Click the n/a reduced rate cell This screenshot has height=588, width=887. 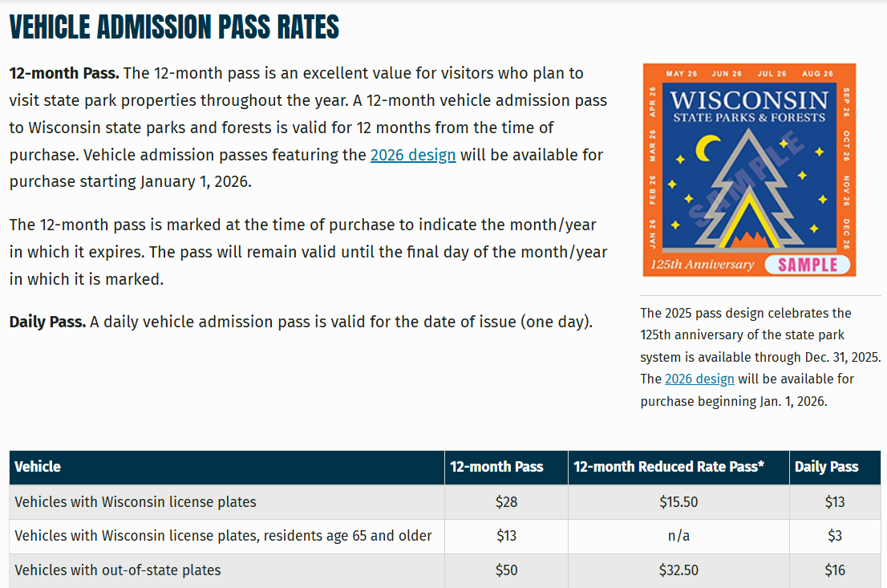pos(678,536)
